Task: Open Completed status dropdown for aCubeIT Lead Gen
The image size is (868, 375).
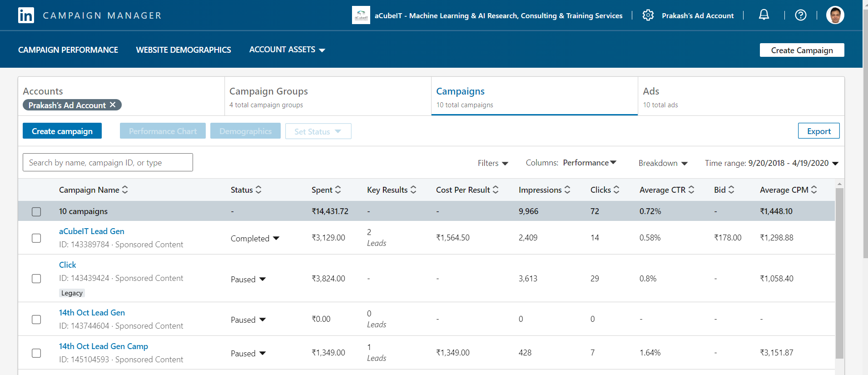Action: [255, 239]
